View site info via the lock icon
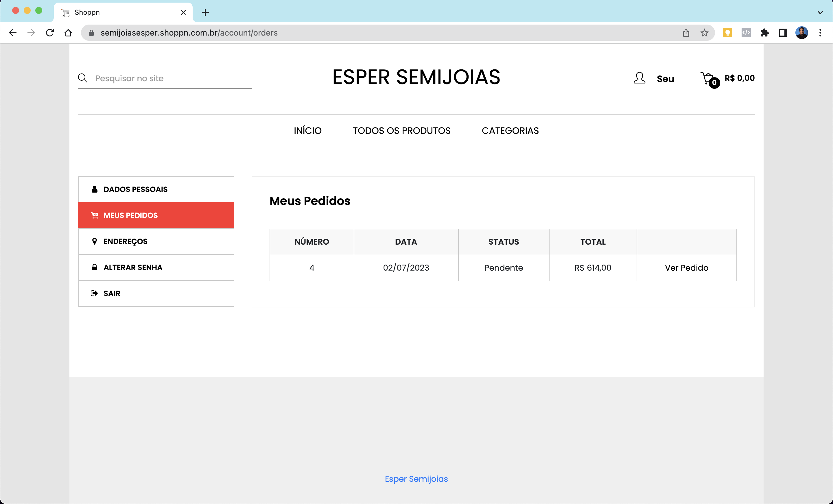Image resolution: width=833 pixels, height=504 pixels. (x=91, y=33)
